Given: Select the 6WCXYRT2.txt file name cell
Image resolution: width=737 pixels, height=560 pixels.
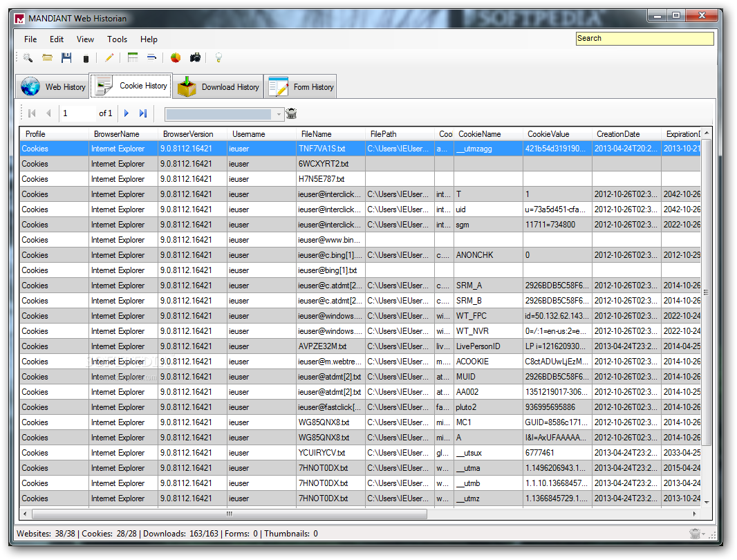Looking at the screenshot, I should [330, 164].
